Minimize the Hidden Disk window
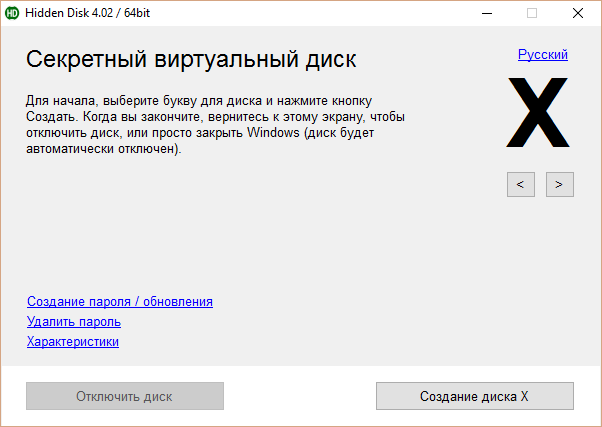602x427 pixels. pos(487,13)
